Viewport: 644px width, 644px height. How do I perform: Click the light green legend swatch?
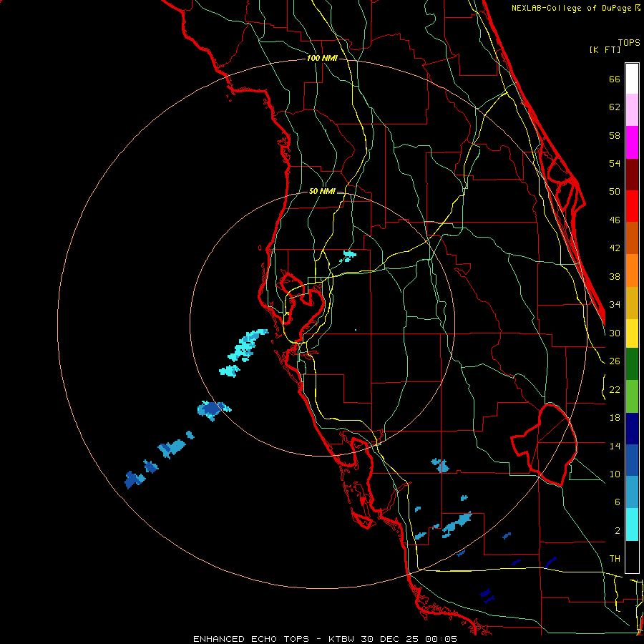pyautogui.click(x=632, y=396)
